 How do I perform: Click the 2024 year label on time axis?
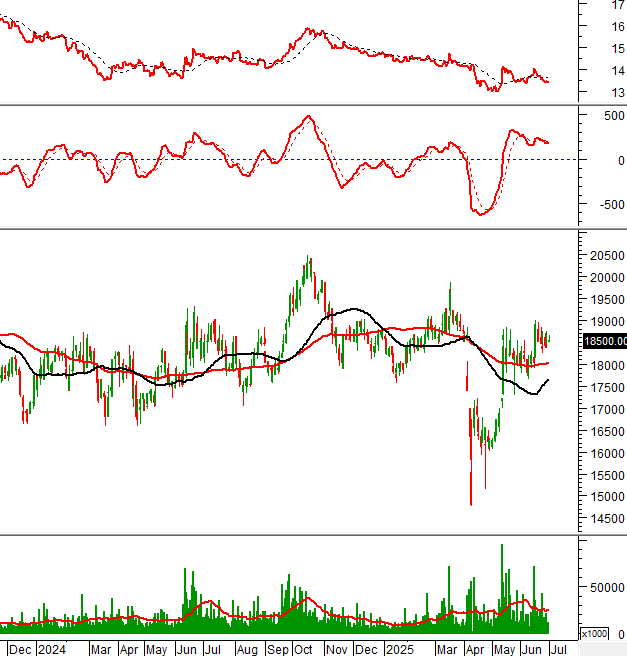[52, 650]
